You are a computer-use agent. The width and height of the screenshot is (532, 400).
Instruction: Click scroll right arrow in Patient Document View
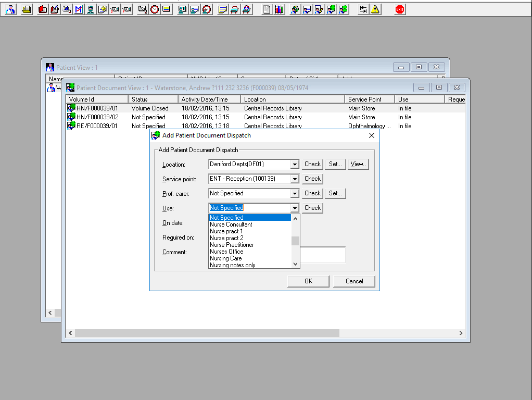pyautogui.click(x=461, y=333)
